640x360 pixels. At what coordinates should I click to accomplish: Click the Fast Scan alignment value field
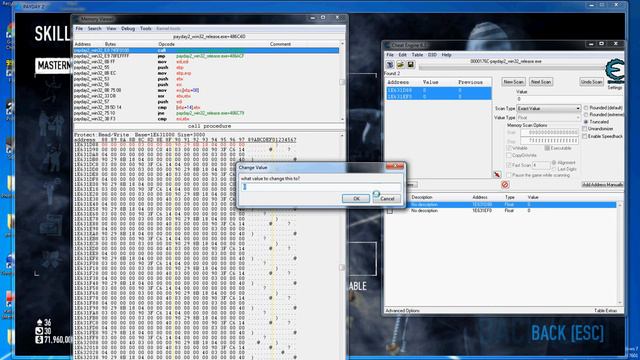pyautogui.click(x=541, y=165)
